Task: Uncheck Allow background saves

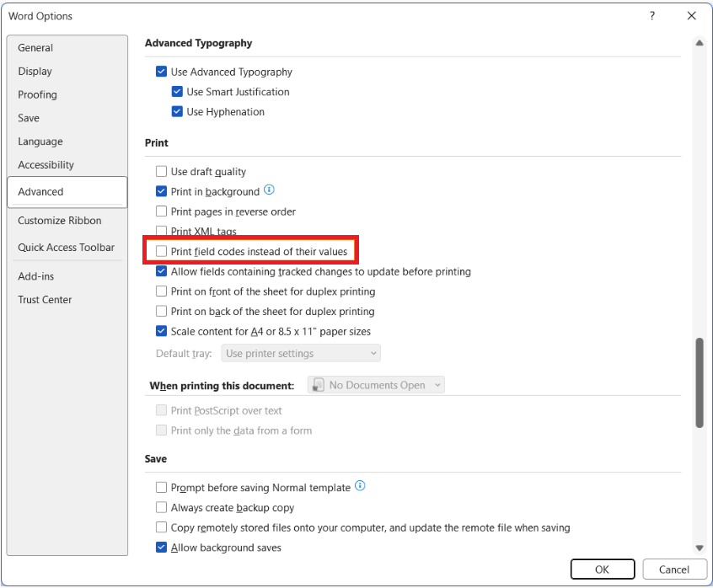Action: coord(162,547)
